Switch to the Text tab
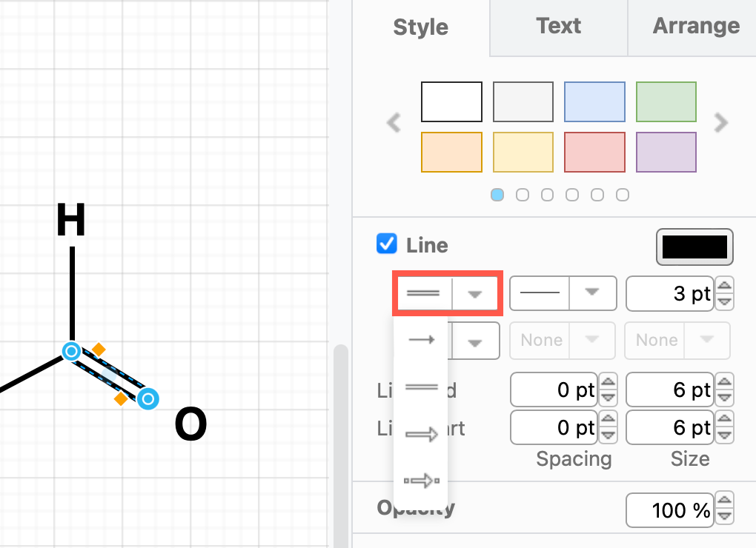 point(558,27)
